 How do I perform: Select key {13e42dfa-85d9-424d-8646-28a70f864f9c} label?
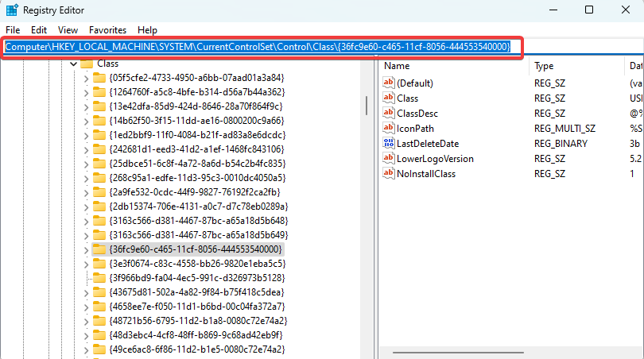click(196, 106)
